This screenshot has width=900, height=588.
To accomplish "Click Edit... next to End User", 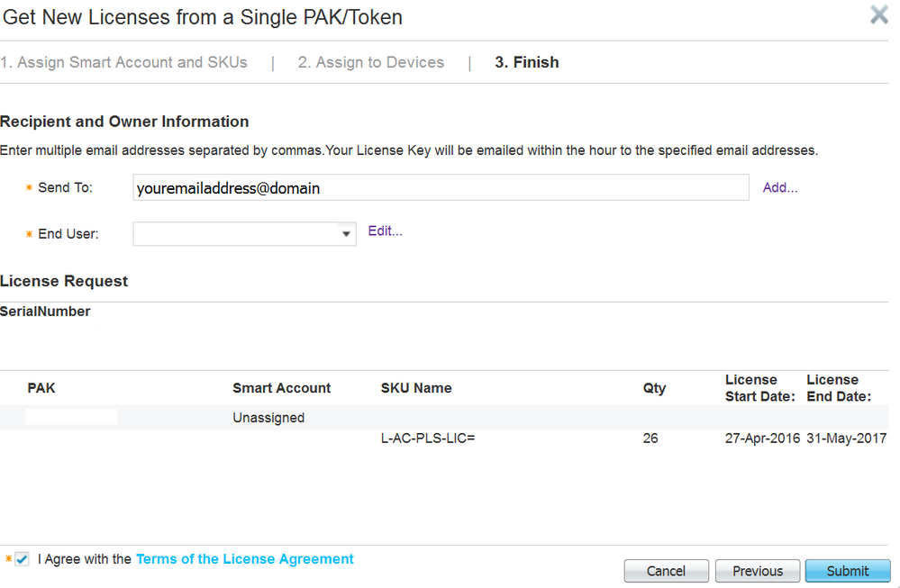I will pyautogui.click(x=386, y=231).
